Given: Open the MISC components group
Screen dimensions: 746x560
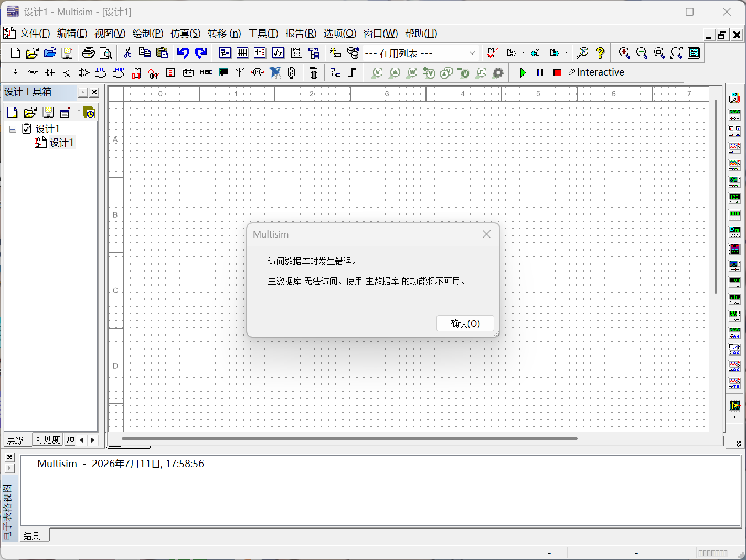Looking at the screenshot, I should [x=206, y=72].
